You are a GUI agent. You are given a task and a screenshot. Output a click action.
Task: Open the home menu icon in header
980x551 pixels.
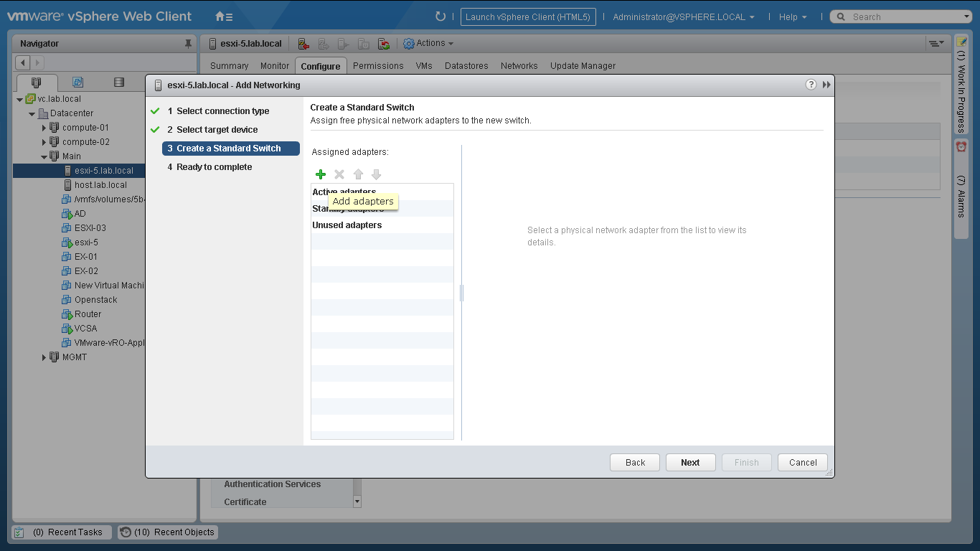(x=224, y=17)
